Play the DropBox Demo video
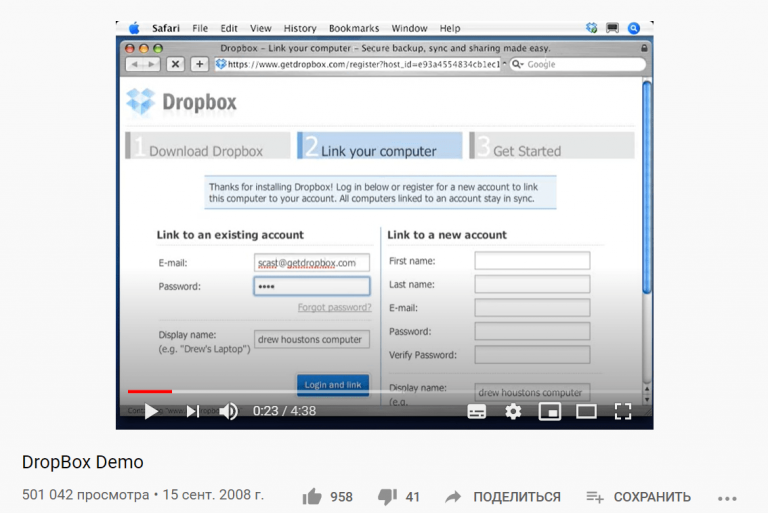Viewport: 768px width, 513px height. [x=151, y=411]
